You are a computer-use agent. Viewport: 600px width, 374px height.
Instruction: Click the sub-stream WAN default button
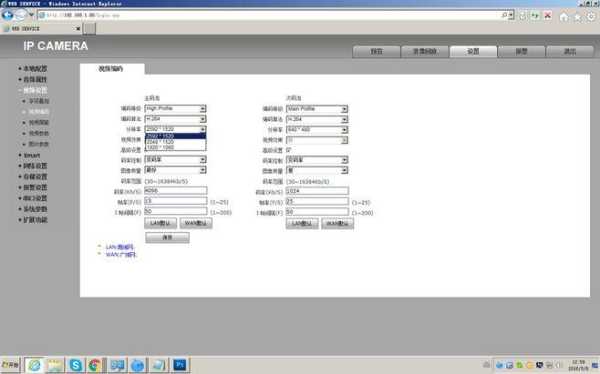pos(337,224)
